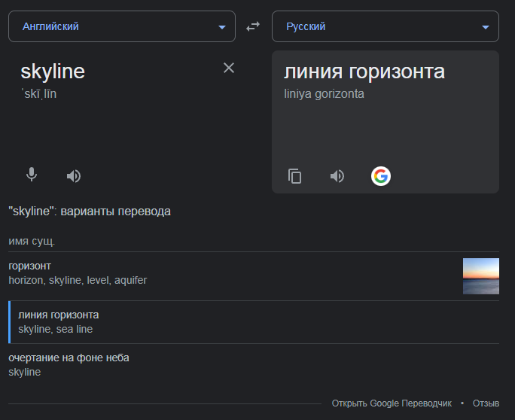The image size is (515, 420).
Task: Open the horizon sunset thumbnail image
Action: pyautogui.click(x=481, y=276)
